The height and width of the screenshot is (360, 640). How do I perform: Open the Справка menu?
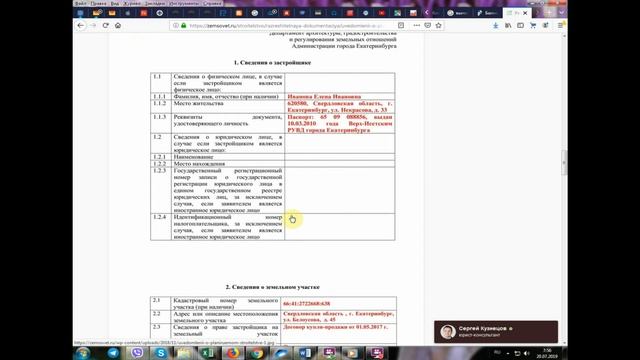point(212,3)
